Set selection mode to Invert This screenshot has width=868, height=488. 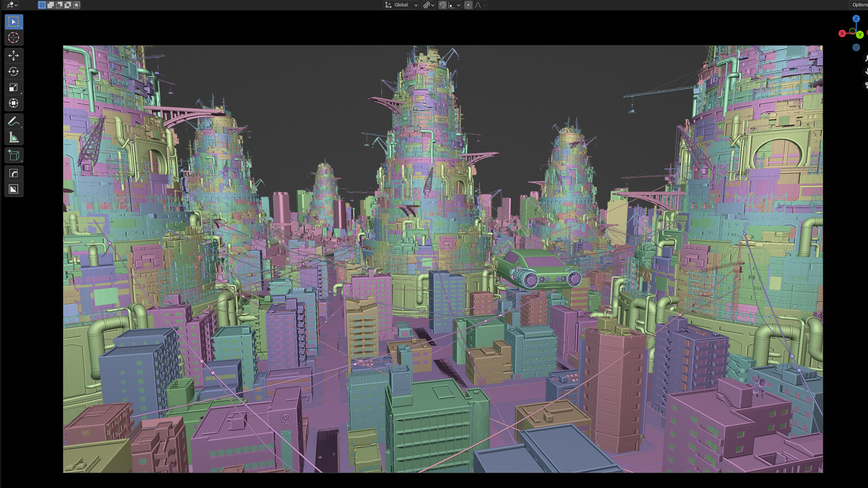click(x=68, y=5)
